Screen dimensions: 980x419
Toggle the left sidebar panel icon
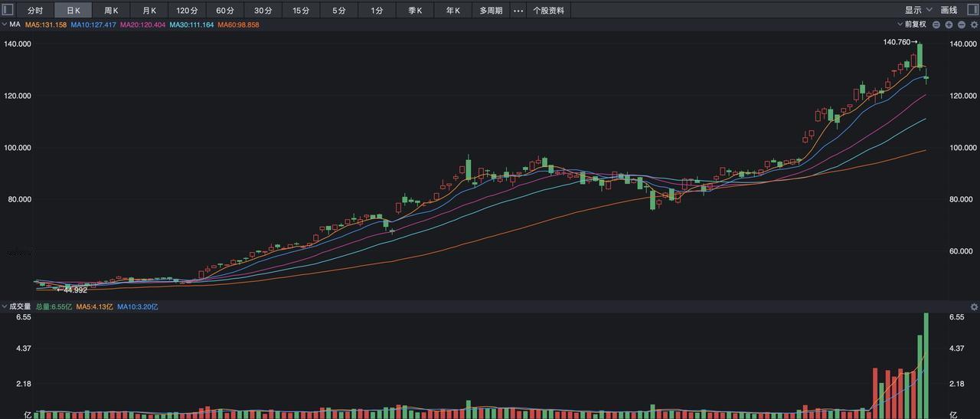point(8,10)
